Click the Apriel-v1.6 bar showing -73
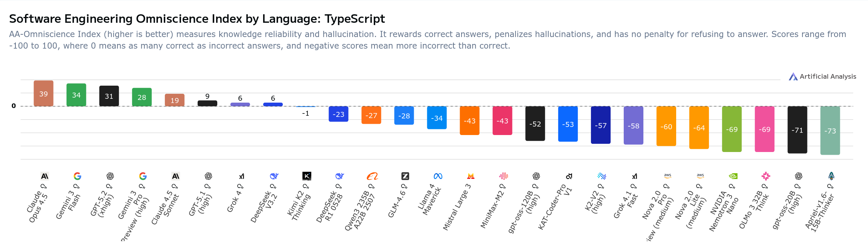This screenshot has height=250, width=868. [x=830, y=130]
